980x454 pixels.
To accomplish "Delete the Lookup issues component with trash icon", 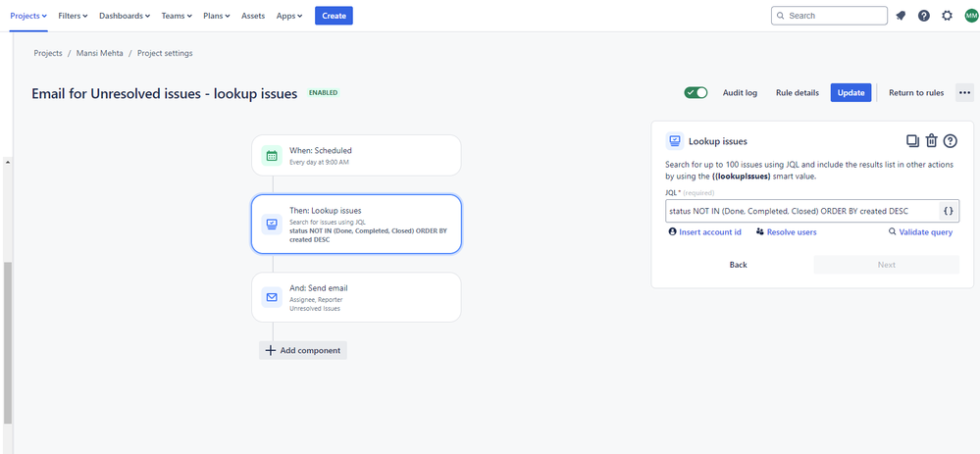I will click(x=931, y=141).
